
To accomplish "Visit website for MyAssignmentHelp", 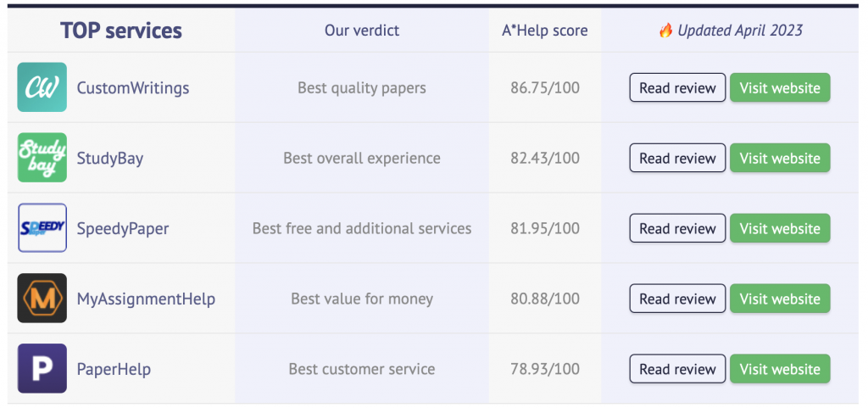I will point(780,299).
